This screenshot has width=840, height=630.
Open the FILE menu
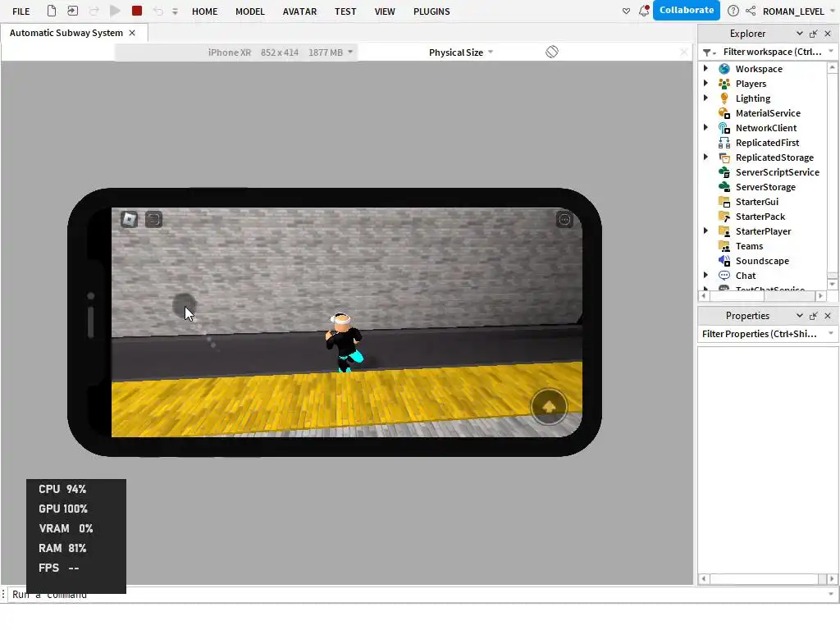[x=21, y=11]
